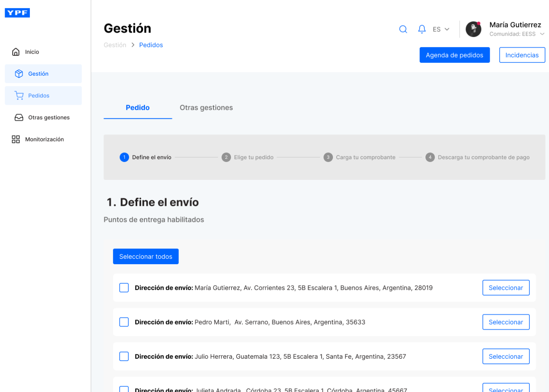
Task: Select the Pedido tab
Action: pos(138,108)
